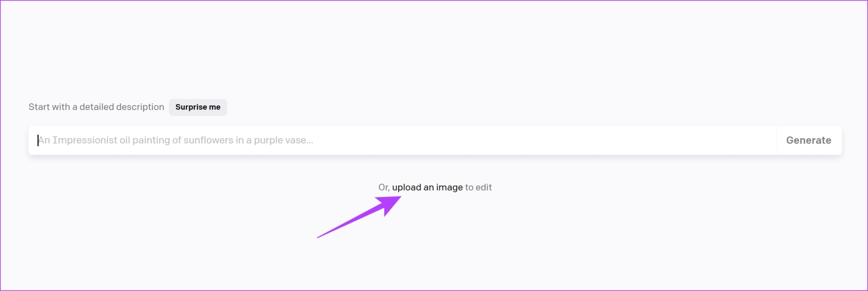868x291 pixels.
Task: Click the word upload in the upload link
Action: (406, 187)
